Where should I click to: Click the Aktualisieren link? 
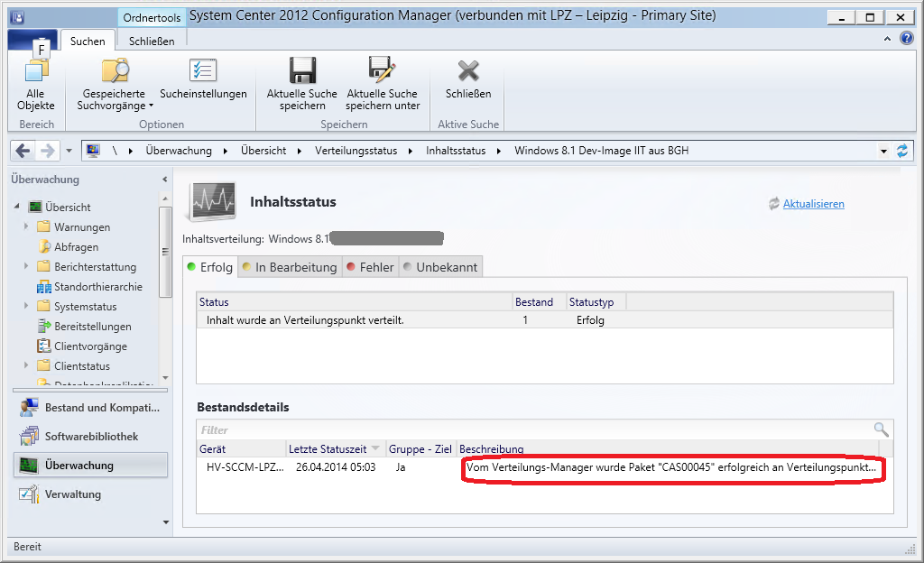[x=813, y=204]
